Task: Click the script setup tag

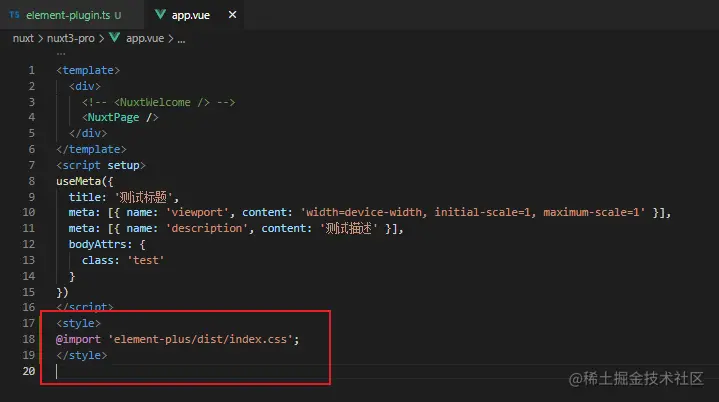Action: (101, 165)
